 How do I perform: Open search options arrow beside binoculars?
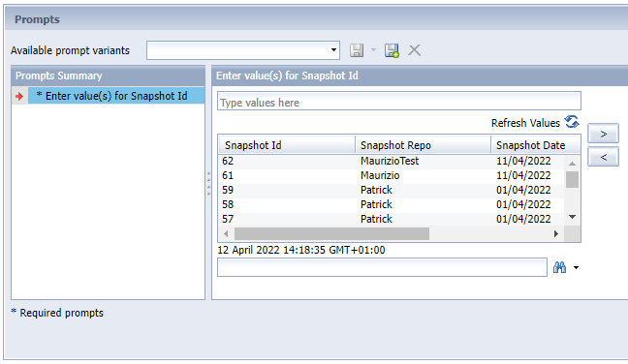coord(576,267)
